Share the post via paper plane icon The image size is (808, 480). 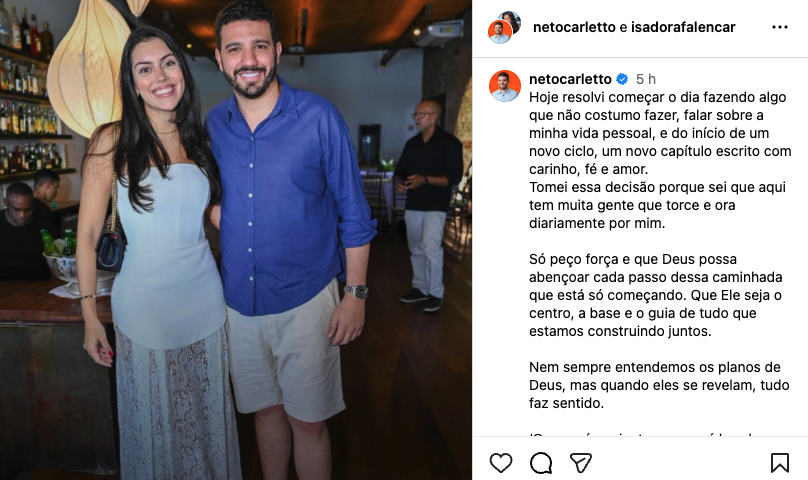coord(581,462)
